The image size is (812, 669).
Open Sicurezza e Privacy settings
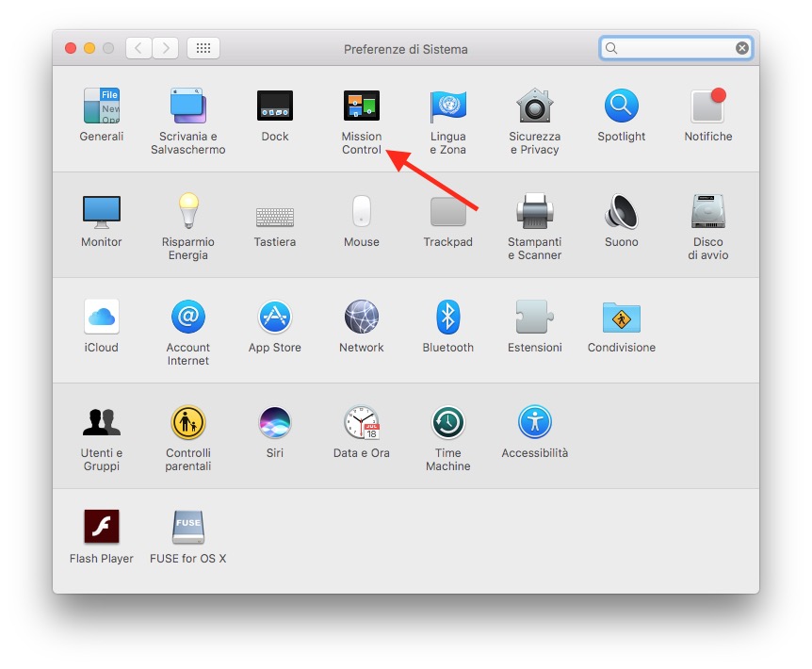pyautogui.click(x=534, y=106)
